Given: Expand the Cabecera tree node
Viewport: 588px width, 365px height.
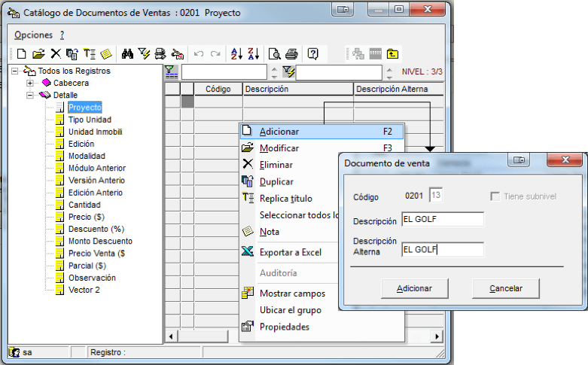Looking at the screenshot, I should (x=30, y=83).
